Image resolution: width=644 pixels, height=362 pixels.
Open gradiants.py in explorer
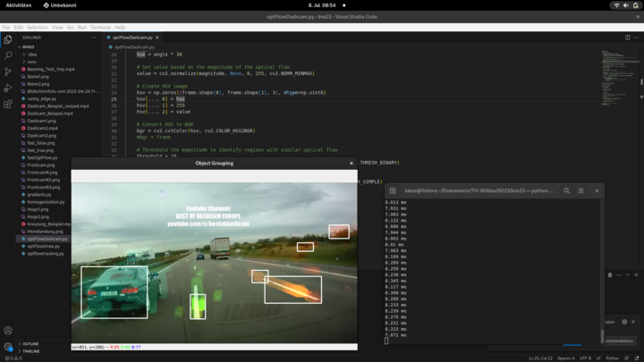pyautogui.click(x=39, y=195)
